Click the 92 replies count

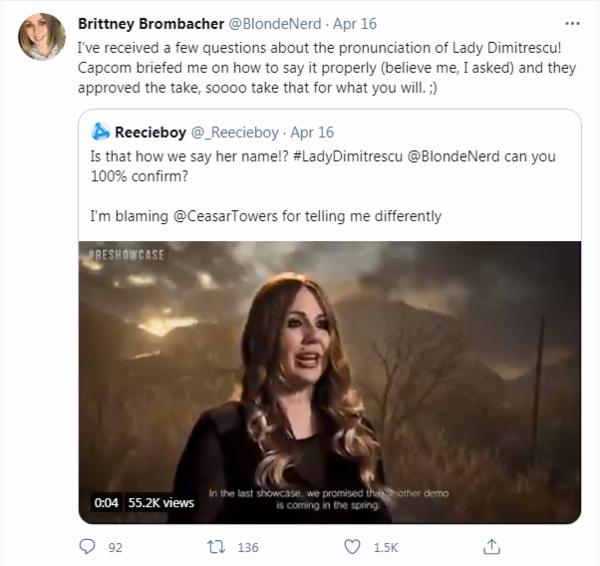(114, 548)
